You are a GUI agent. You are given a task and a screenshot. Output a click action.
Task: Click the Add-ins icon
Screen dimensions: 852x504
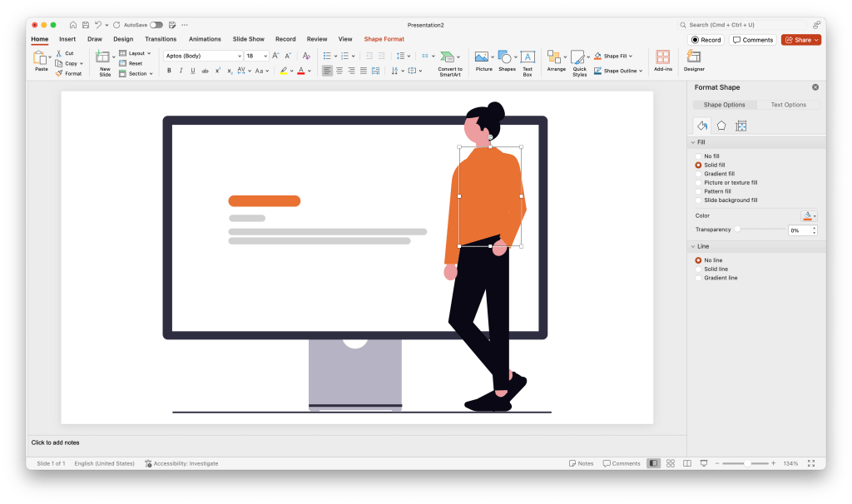(663, 60)
